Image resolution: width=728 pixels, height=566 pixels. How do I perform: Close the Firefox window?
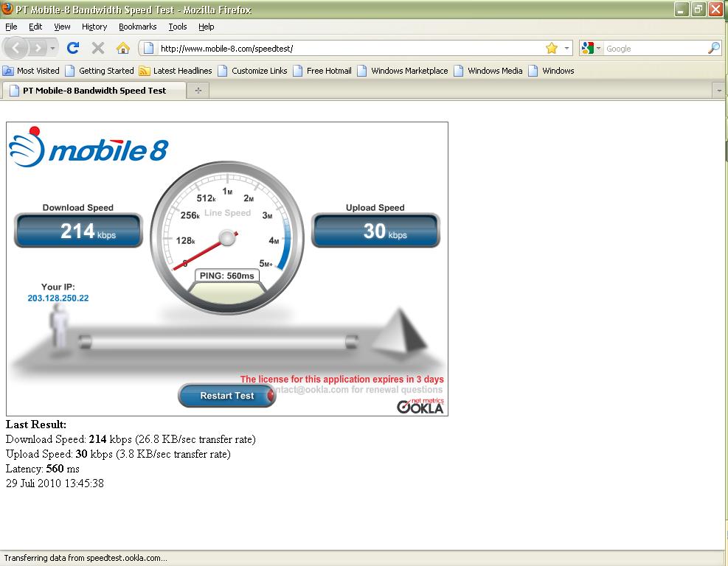(715, 9)
